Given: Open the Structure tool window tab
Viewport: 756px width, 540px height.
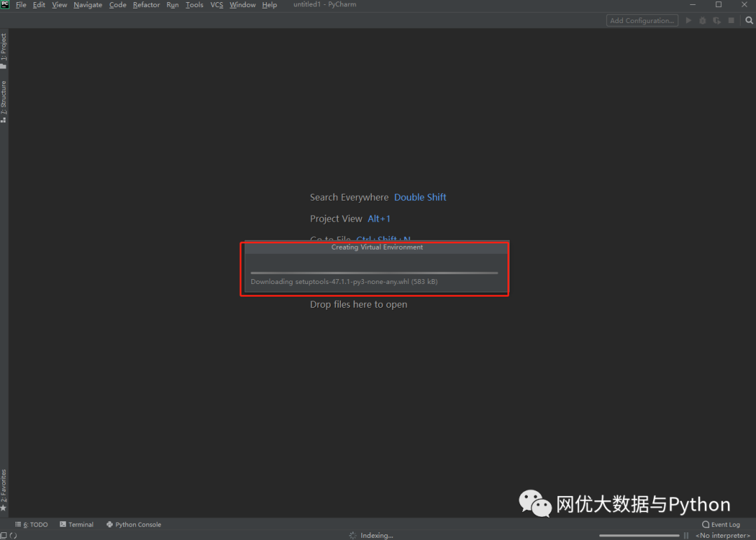Looking at the screenshot, I should [x=4, y=101].
